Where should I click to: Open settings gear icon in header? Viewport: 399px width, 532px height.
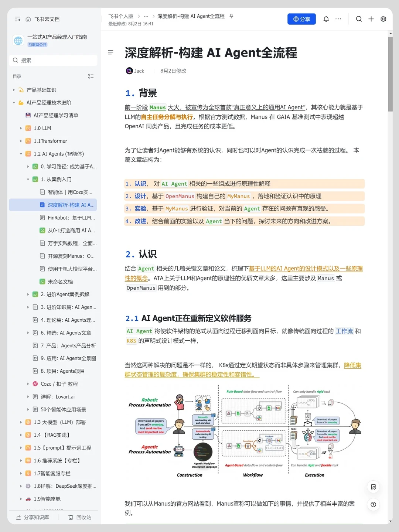(x=383, y=19)
